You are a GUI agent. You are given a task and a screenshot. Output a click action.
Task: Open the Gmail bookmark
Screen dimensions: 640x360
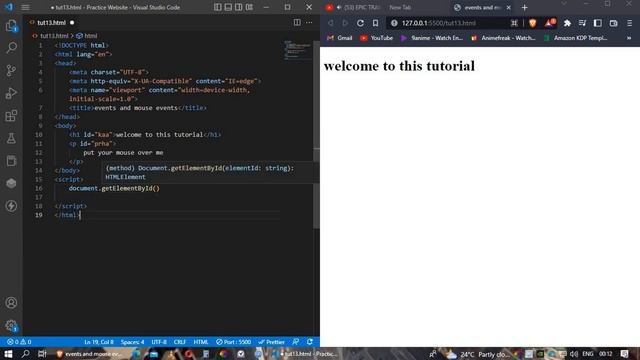click(x=340, y=38)
